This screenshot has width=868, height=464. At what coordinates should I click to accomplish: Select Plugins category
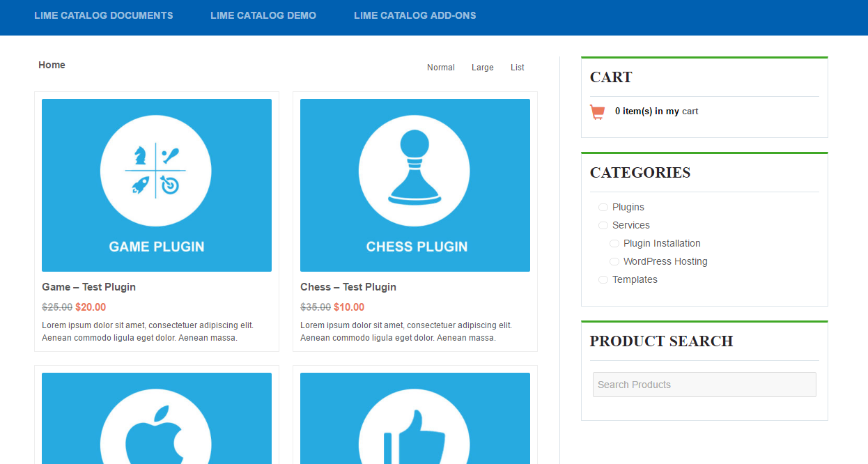point(628,207)
